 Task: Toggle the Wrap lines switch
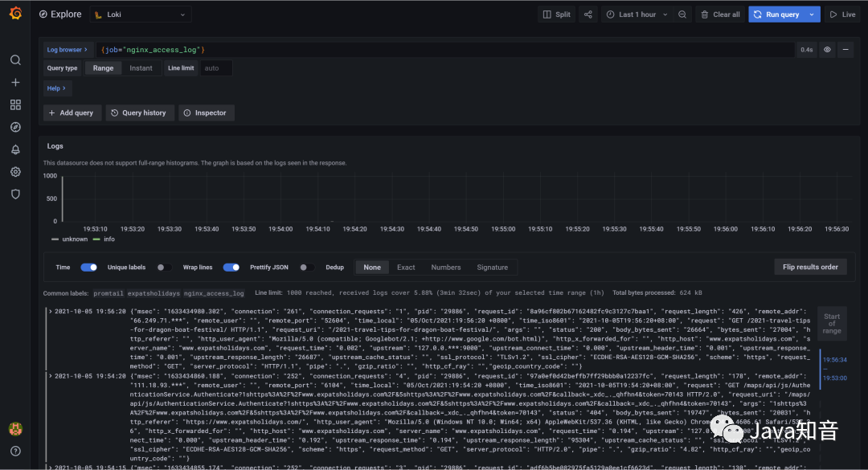coord(231,268)
